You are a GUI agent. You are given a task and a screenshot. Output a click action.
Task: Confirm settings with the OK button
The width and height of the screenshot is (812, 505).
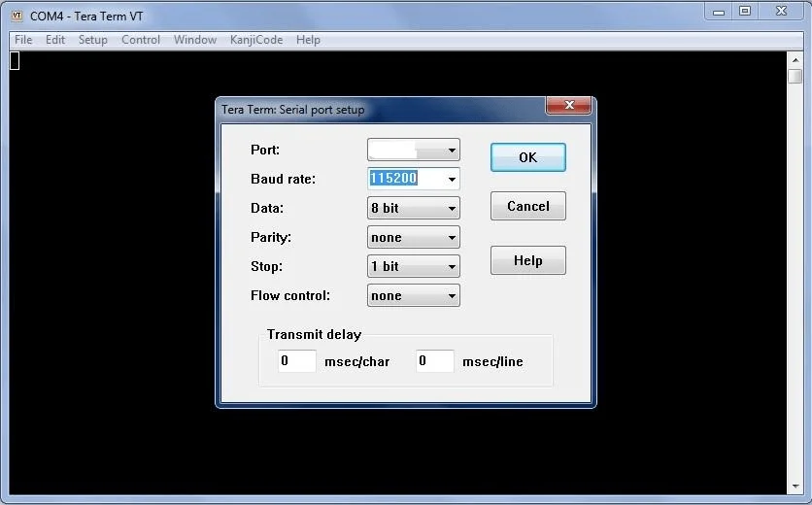point(527,157)
